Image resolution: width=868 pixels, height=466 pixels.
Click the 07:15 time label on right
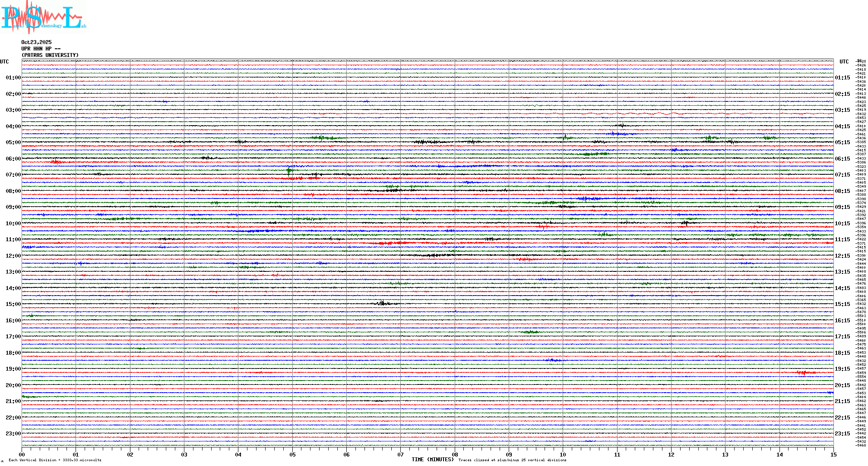pyautogui.click(x=842, y=175)
